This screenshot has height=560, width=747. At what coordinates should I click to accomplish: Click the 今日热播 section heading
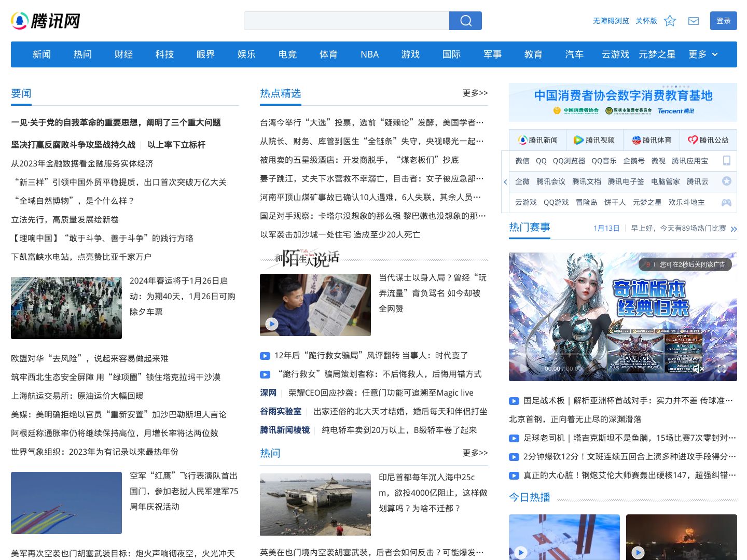tap(530, 497)
